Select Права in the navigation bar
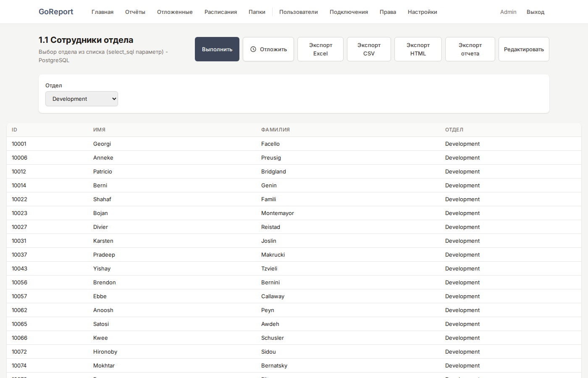 click(x=388, y=12)
